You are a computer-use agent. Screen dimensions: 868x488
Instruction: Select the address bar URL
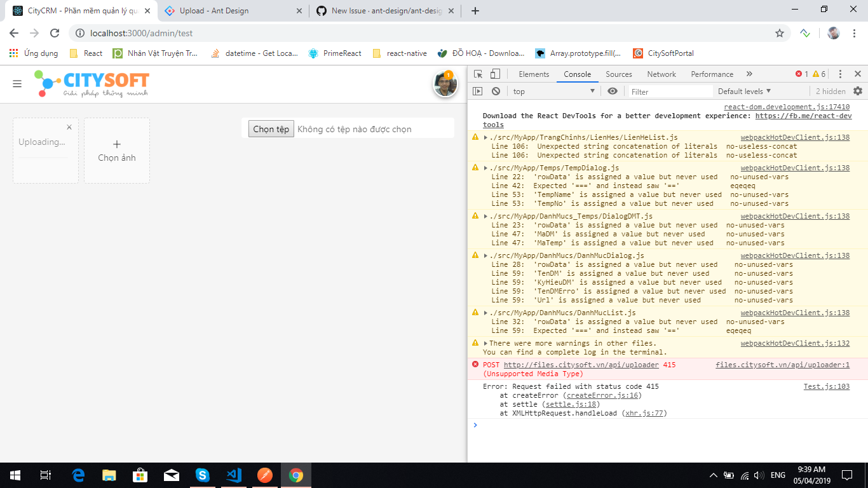(x=142, y=33)
